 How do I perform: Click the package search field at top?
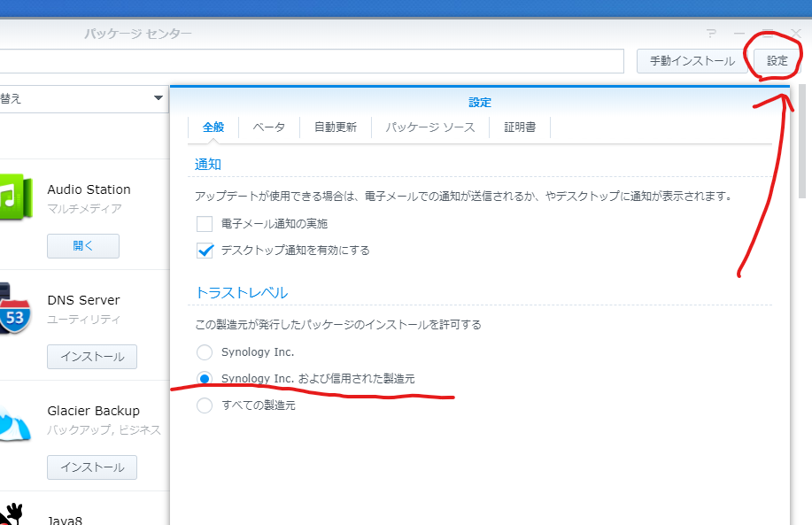pyautogui.click(x=310, y=61)
